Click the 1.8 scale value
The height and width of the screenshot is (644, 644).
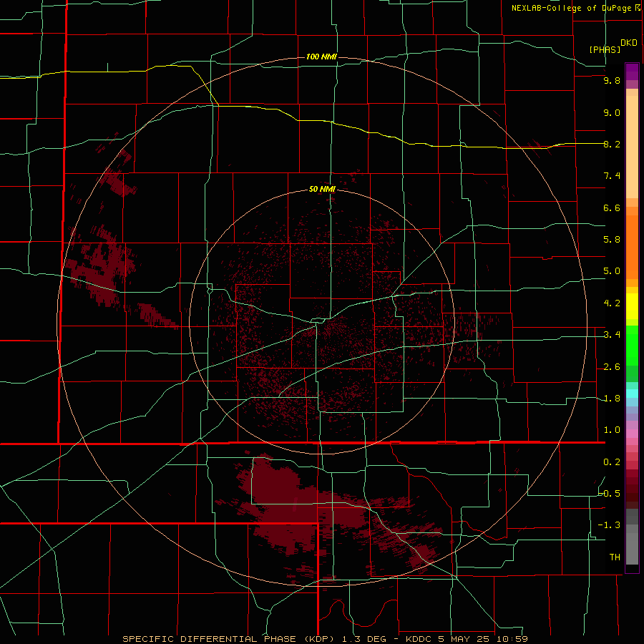tap(612, 399)
